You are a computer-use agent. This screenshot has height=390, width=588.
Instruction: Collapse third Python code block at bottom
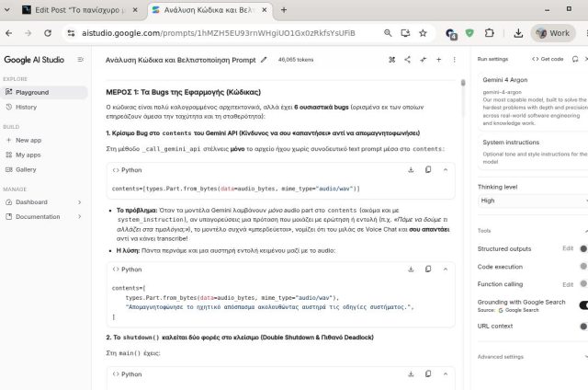[x=445, y=374]
